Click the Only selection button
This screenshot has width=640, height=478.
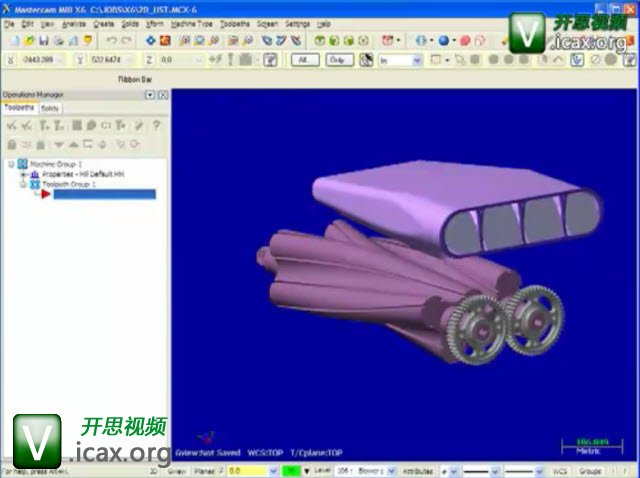coord(339,60)
